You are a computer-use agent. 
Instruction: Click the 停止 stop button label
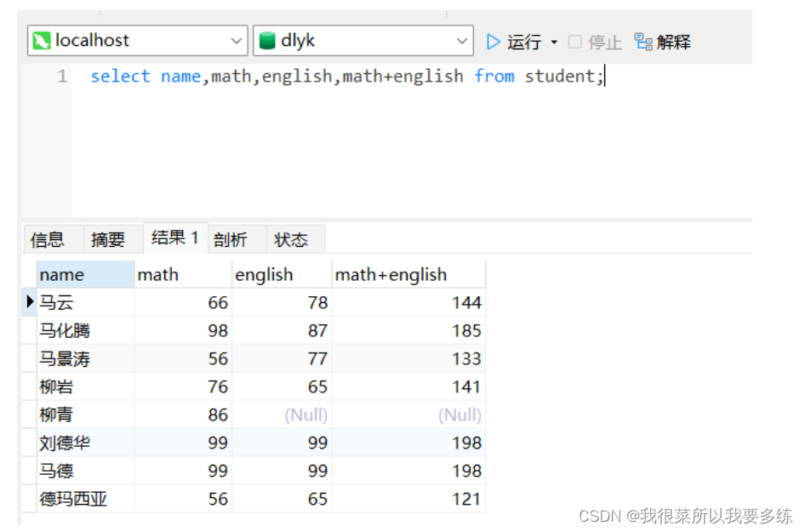click(x=605, y=43)
